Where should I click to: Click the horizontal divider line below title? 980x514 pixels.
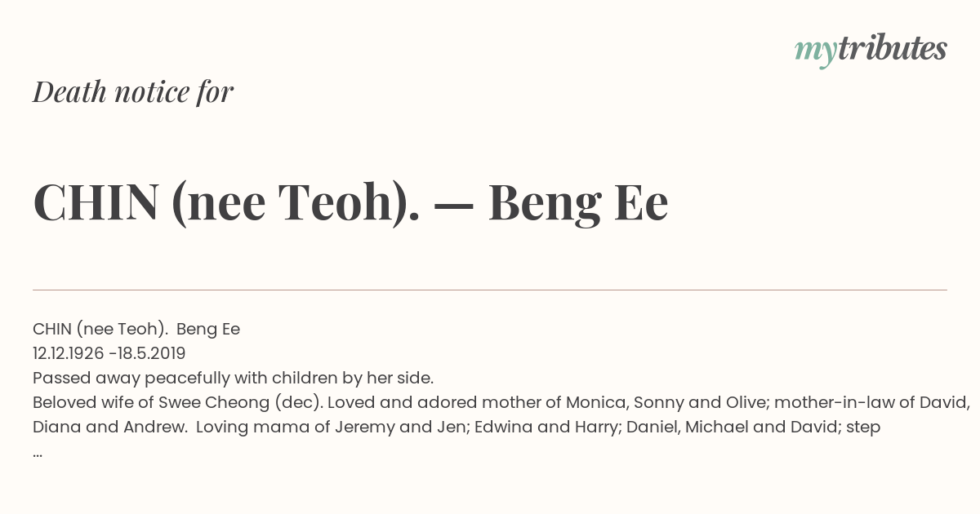490,290
